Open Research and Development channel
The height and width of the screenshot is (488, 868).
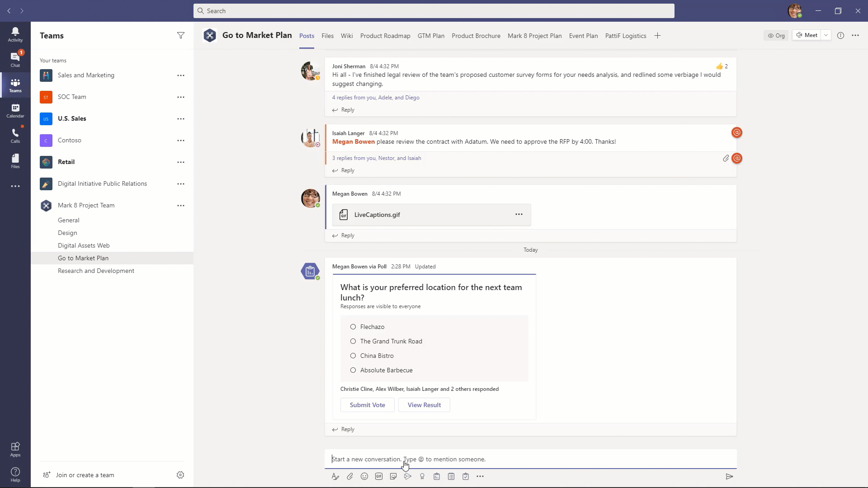pos(96,271)
